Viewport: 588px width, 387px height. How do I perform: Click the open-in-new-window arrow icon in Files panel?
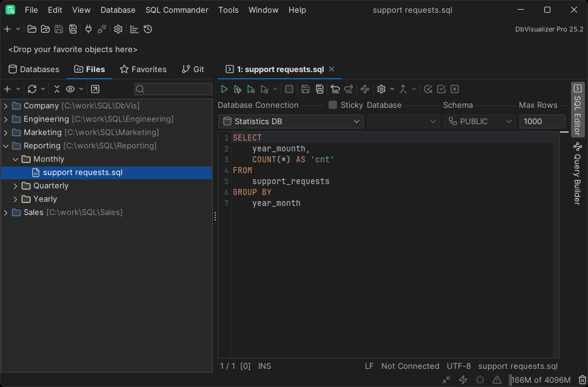pos(95,89)
